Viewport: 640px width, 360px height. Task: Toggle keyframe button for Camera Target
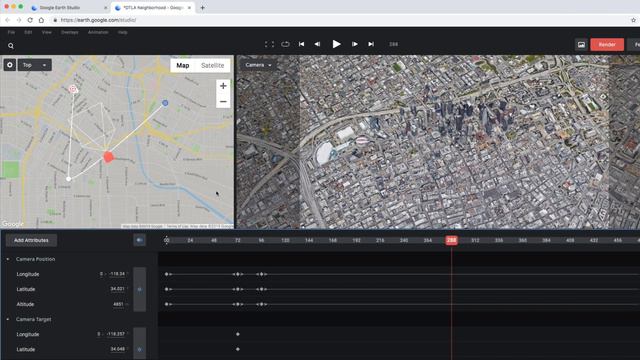140,349
